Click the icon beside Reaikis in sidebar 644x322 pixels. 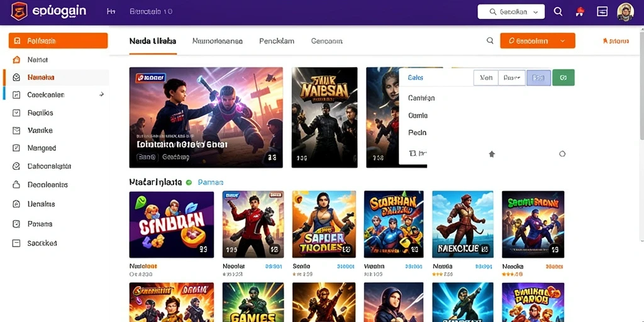(16, 113)
